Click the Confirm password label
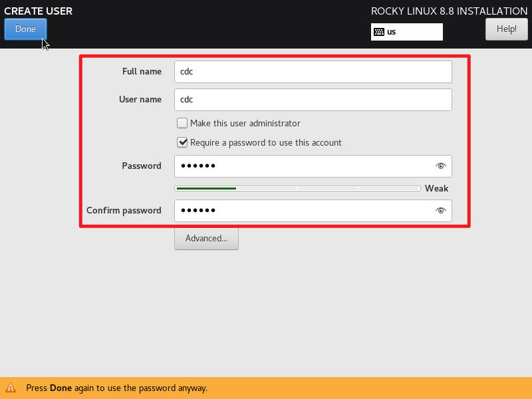 point(124,210)
